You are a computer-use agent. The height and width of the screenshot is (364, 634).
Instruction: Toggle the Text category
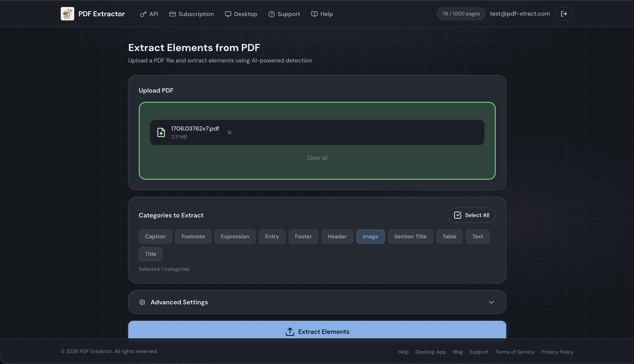[478, 236]
